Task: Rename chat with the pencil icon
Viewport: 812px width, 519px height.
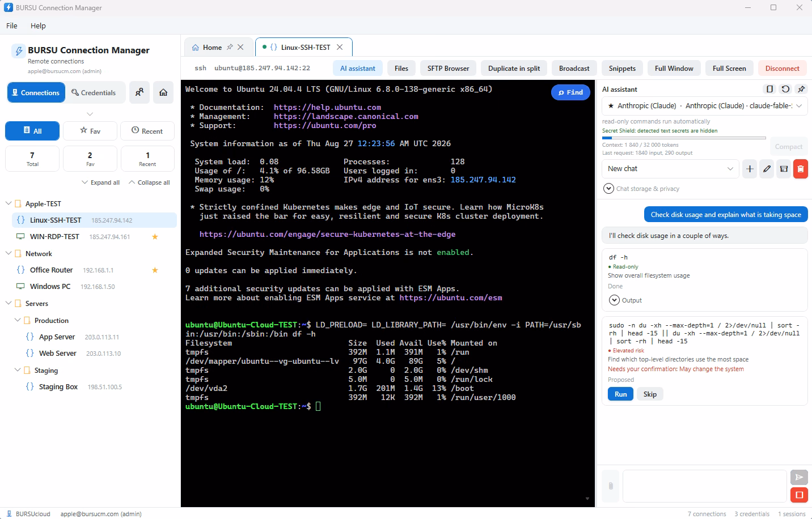Action: [x=767, y=169]
